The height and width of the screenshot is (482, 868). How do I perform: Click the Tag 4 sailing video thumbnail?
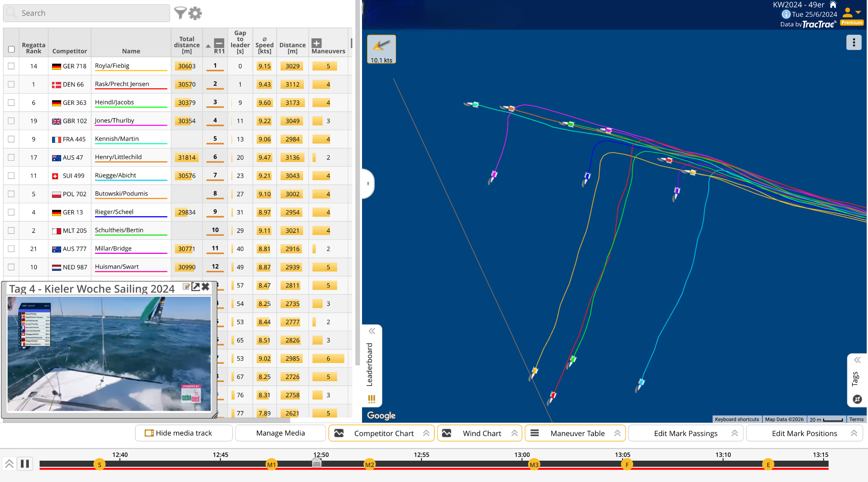tap(109, 354)
